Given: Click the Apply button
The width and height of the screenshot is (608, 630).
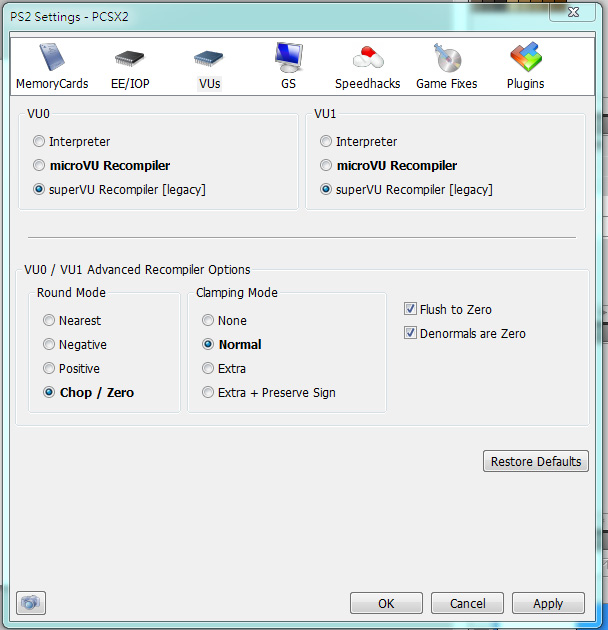Looking at the screenshot, I should [548, 603].
